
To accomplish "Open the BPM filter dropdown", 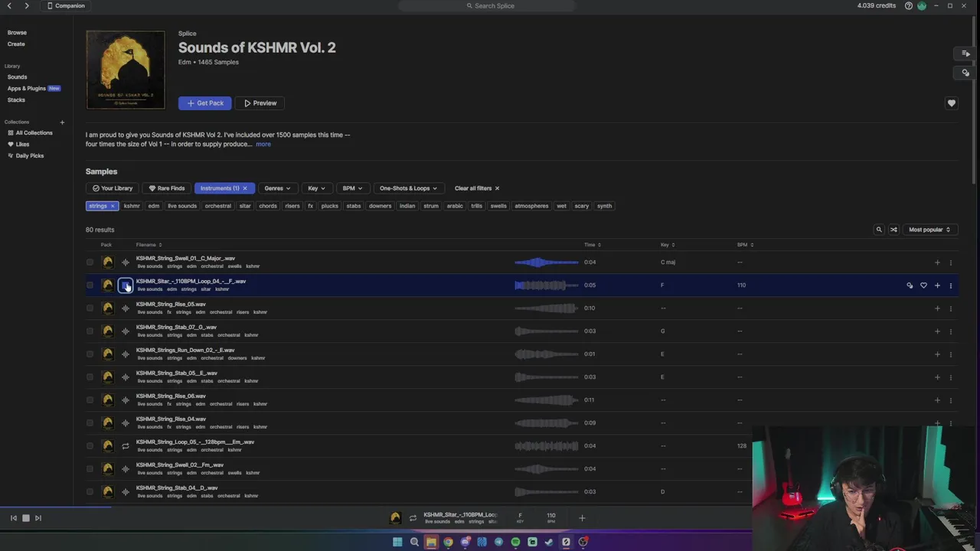I will pos(353,188).
